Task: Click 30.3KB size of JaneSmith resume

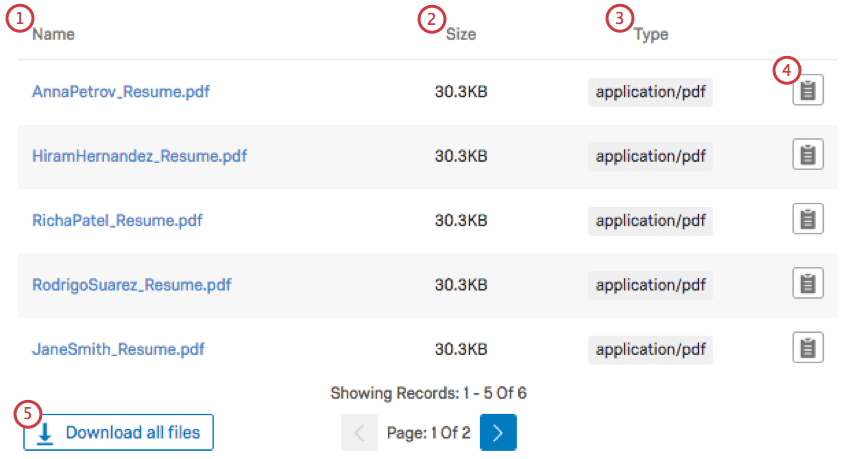Action: pos(461,349)
